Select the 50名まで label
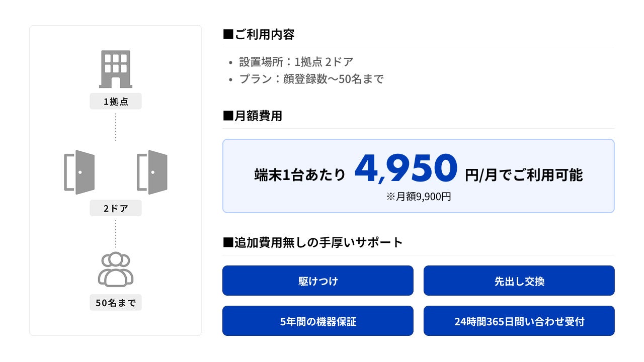This screenshot has width=644, height=362. [116, 303]
